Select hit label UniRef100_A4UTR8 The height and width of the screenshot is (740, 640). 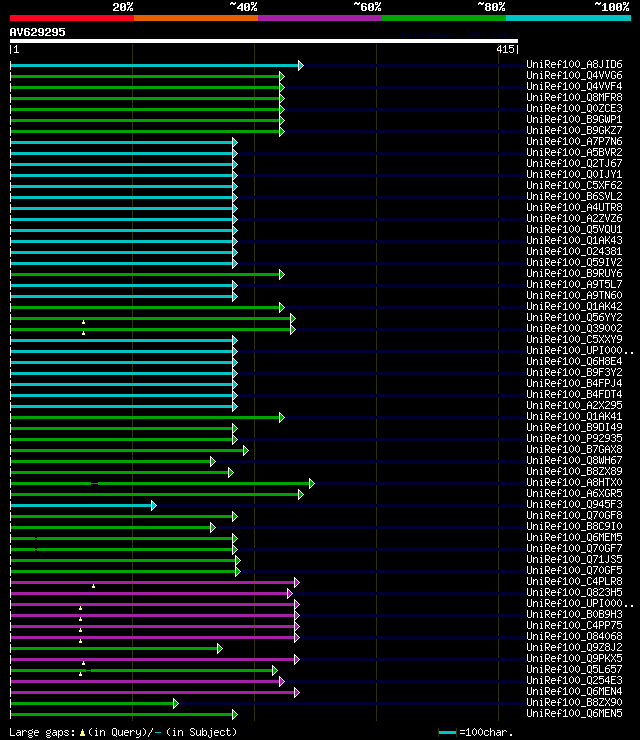coord(574,207)
